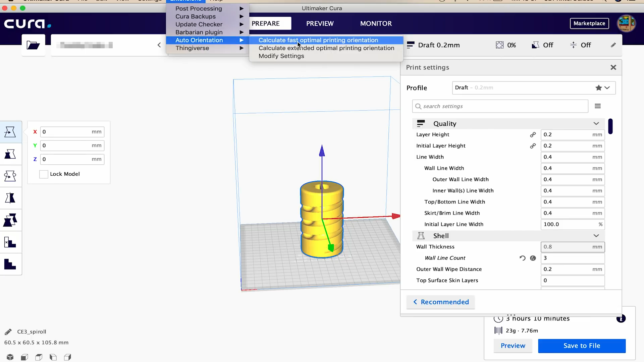Open the Marketplace button
This screenshot has height=362, width=644.
pyautogui.click(x=589, y=23)
